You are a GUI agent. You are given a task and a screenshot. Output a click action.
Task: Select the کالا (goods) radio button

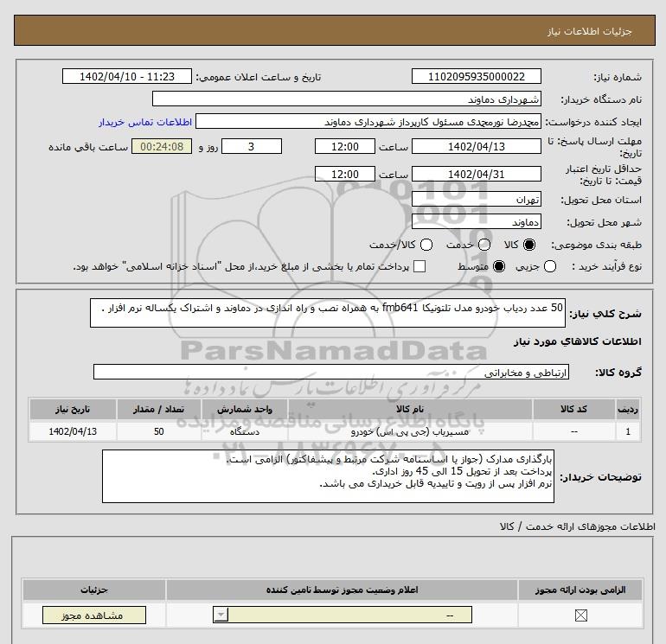click(x=529, y=245)
